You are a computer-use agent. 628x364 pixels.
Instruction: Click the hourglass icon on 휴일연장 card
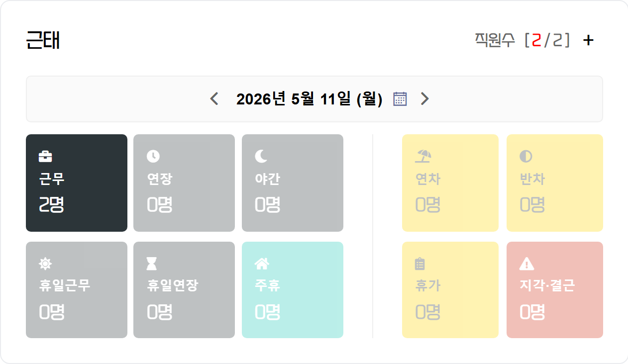pyautogui.click(x=152, y=264)
